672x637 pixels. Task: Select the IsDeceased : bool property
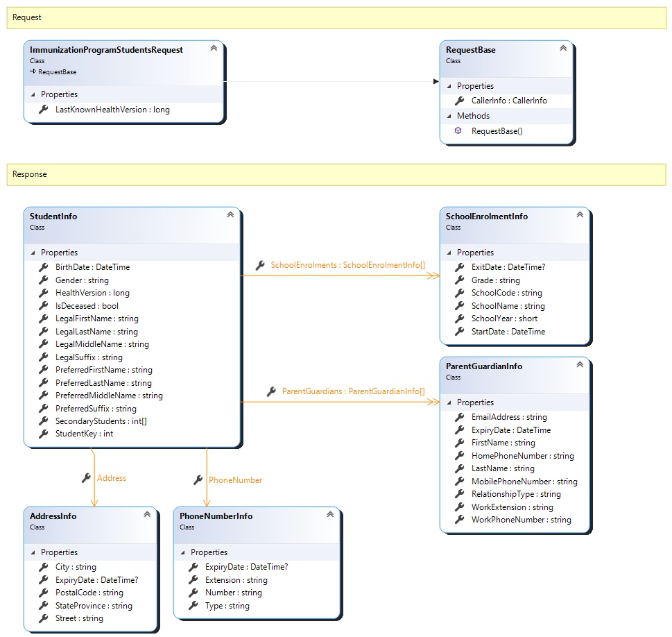pos(87,306)
